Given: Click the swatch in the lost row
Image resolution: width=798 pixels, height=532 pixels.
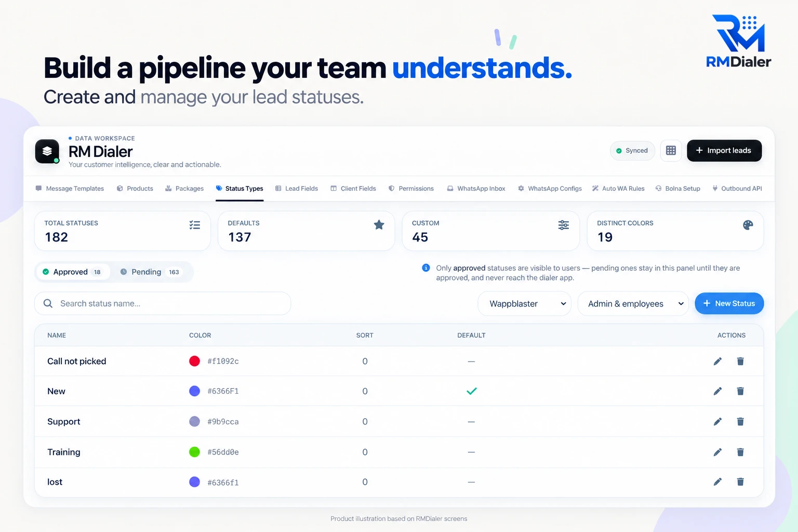Looking at the screenshot, I should [x=195, y=482].
